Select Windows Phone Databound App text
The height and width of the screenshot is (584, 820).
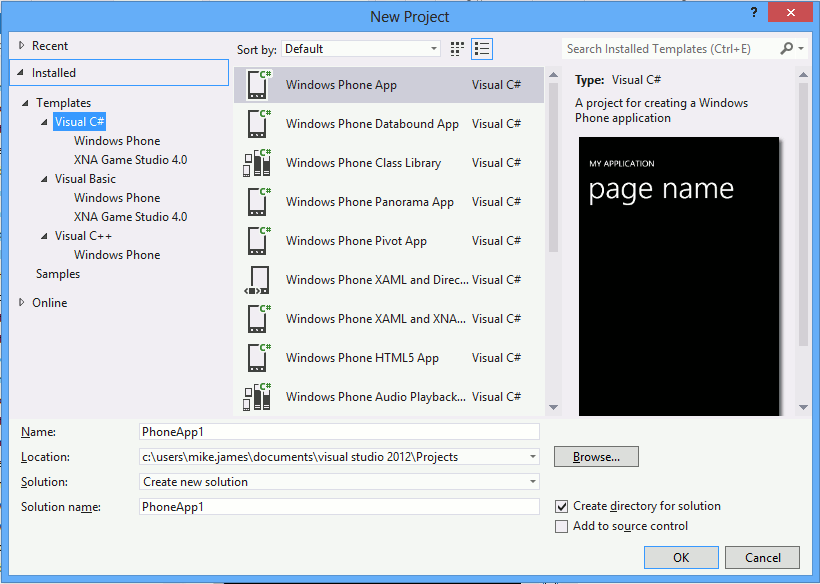[x=372, y=124]
